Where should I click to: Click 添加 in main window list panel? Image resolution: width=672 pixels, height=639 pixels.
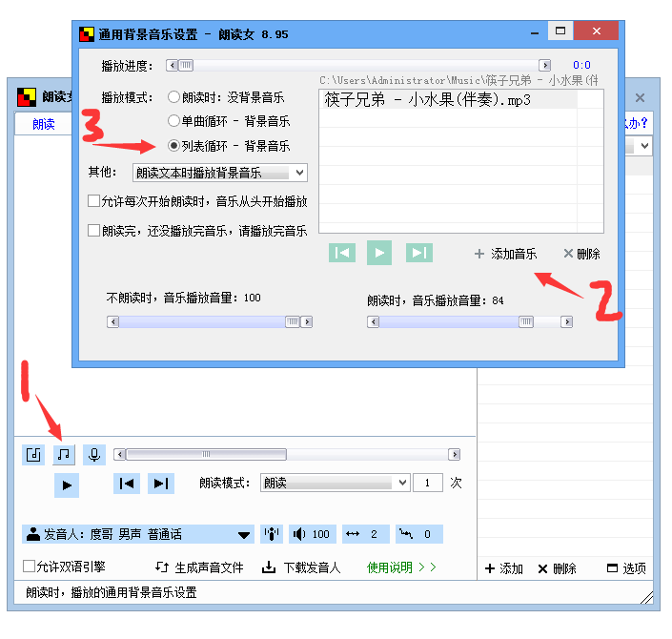504,568
